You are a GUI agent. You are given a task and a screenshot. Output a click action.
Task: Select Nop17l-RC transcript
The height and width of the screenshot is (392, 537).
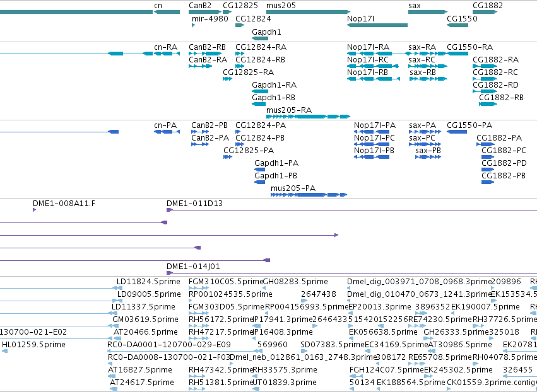point(372,66)
